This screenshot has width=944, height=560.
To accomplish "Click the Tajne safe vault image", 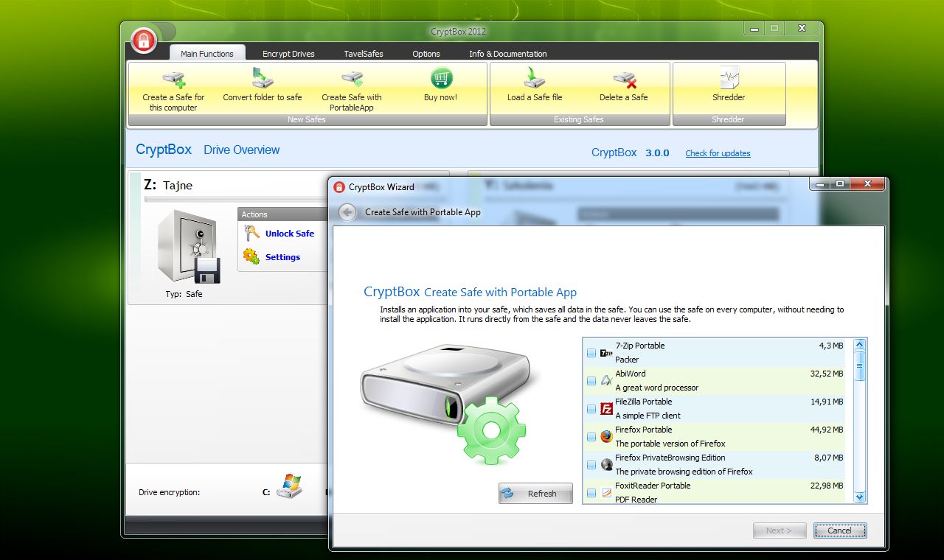I will [x=189, y=245].
